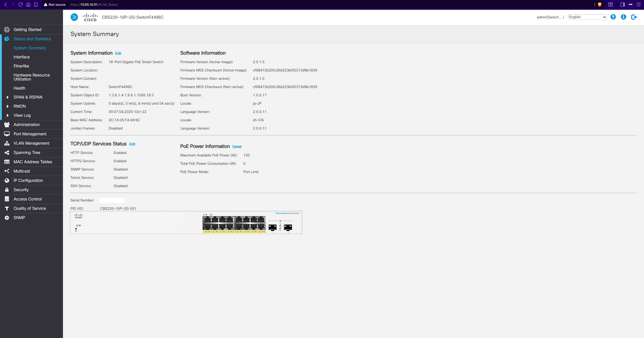The height and width of the screenshot is (338, 644).
Task: Click the System Summary page heading
Action: click(x=95, y=34)
